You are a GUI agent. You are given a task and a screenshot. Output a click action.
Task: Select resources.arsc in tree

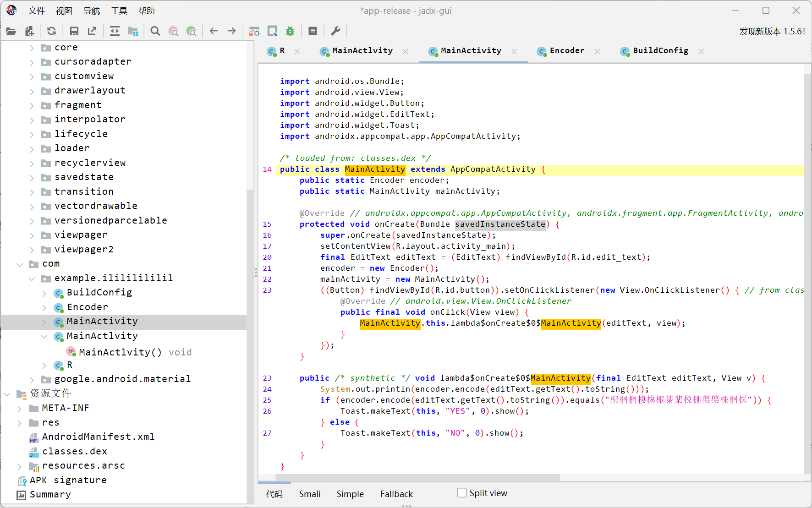tap(83, 466)
